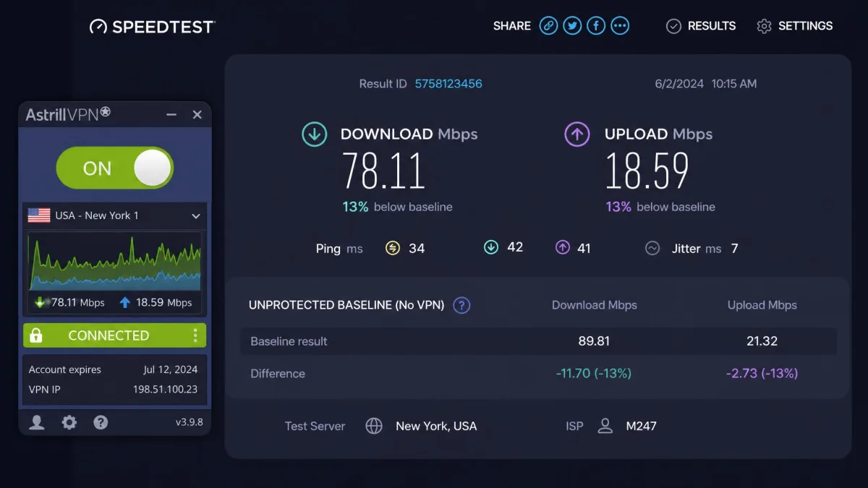This screenshot has height=488, width=868.
Task: Expand the USA - New York 1 server dropdown
Action: click(x=114, y=215)
